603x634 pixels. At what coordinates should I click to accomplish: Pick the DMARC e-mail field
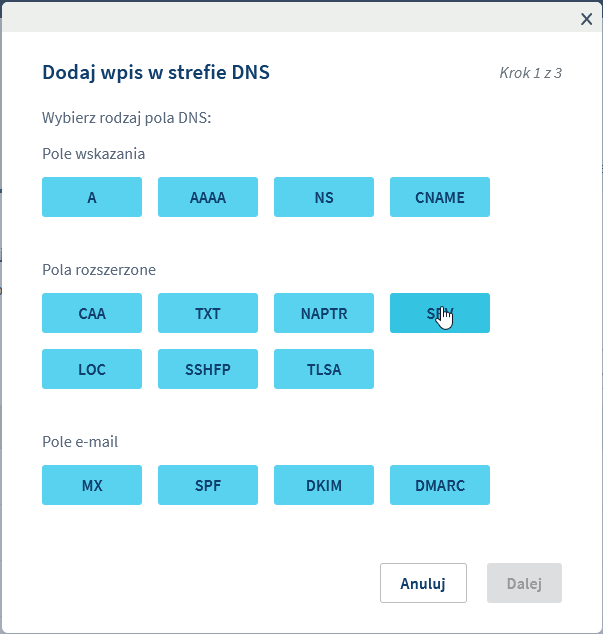point(440,485)
